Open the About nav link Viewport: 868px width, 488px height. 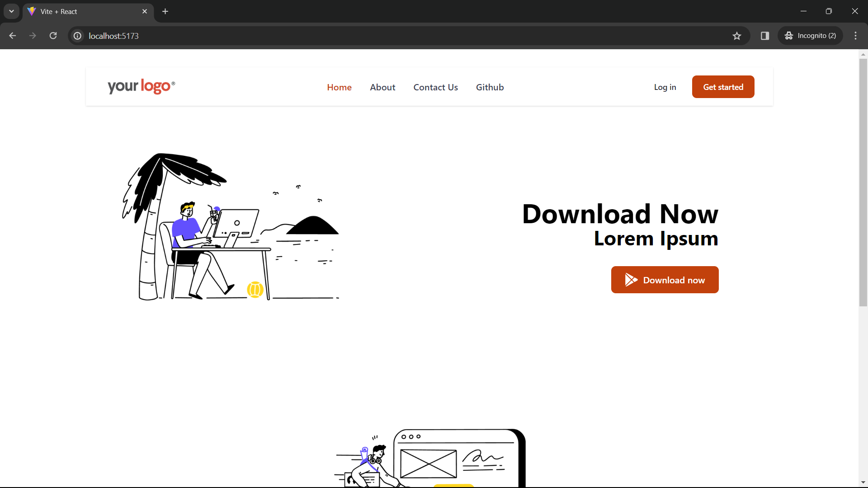pyautogui.click(x=382, y=87)
